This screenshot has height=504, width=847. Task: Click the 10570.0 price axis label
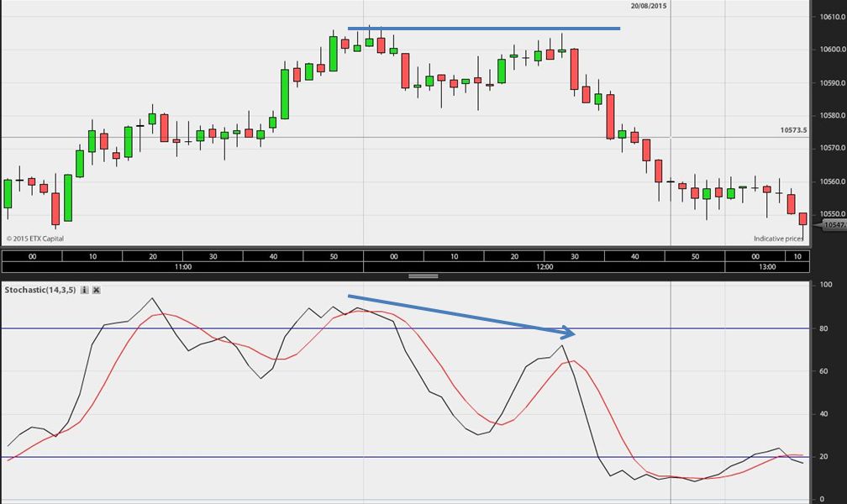tap(833, 148)
